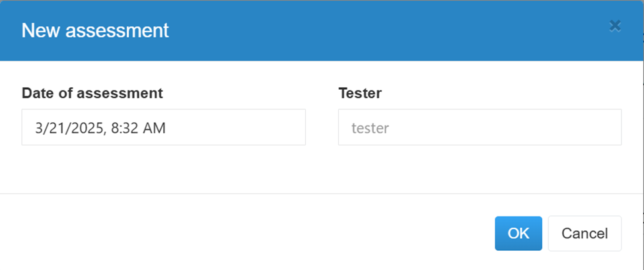This screenshot has width=644, height=270.
Task: Focus the Date of assessment field
Action: [163, 127]
